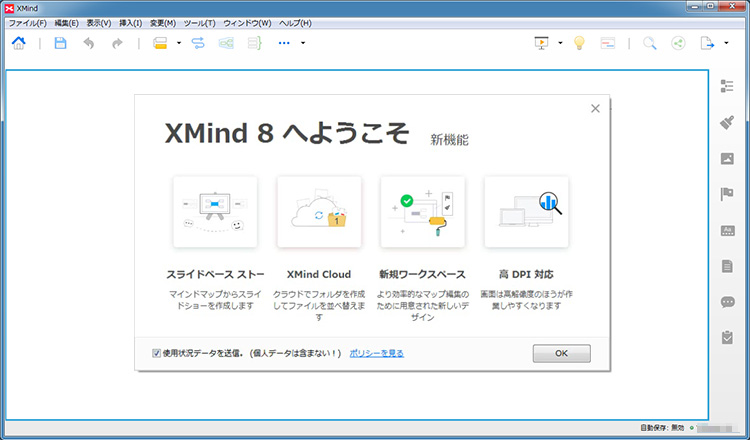Open the ツール(T) menu
Viewport: 750px width, 440px height.
(199, 23)
